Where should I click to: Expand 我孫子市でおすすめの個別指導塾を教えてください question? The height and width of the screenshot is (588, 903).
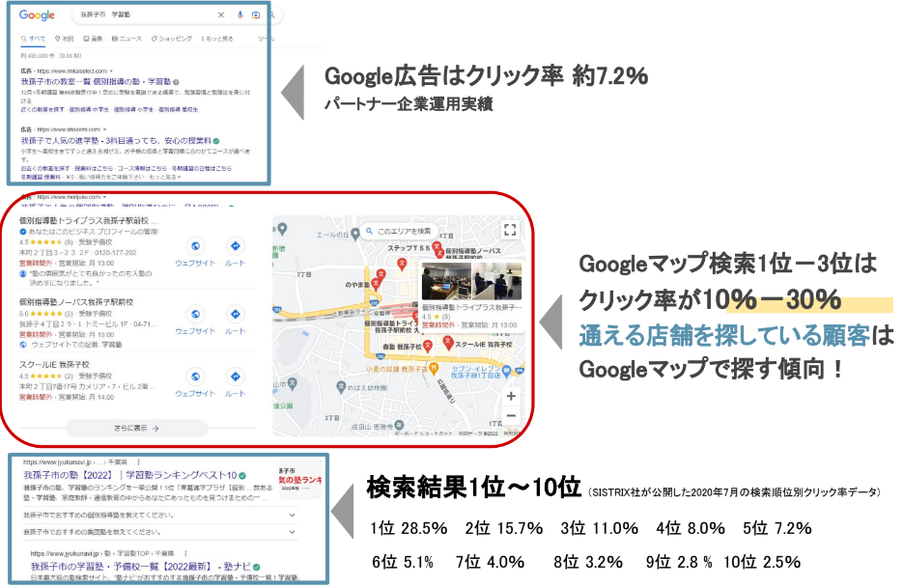[159, 515]
